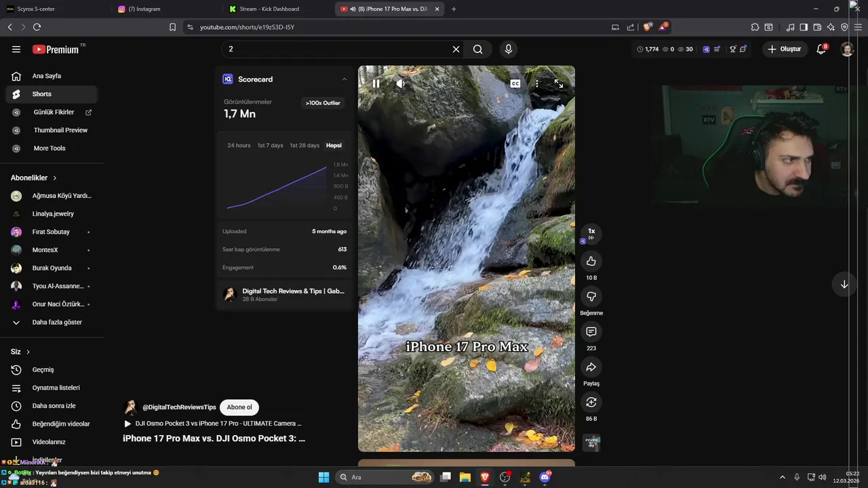Select the 24 hours tab
868x488 pixels.
pos(239,146)
